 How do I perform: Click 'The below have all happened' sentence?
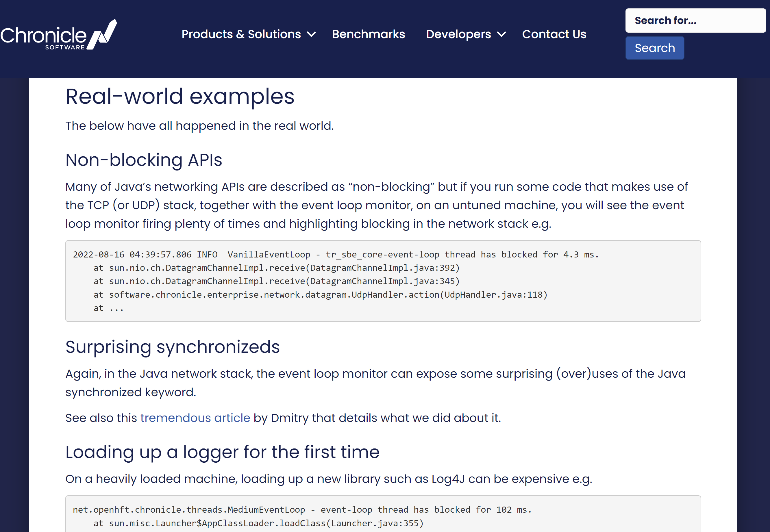coord(199,126)
